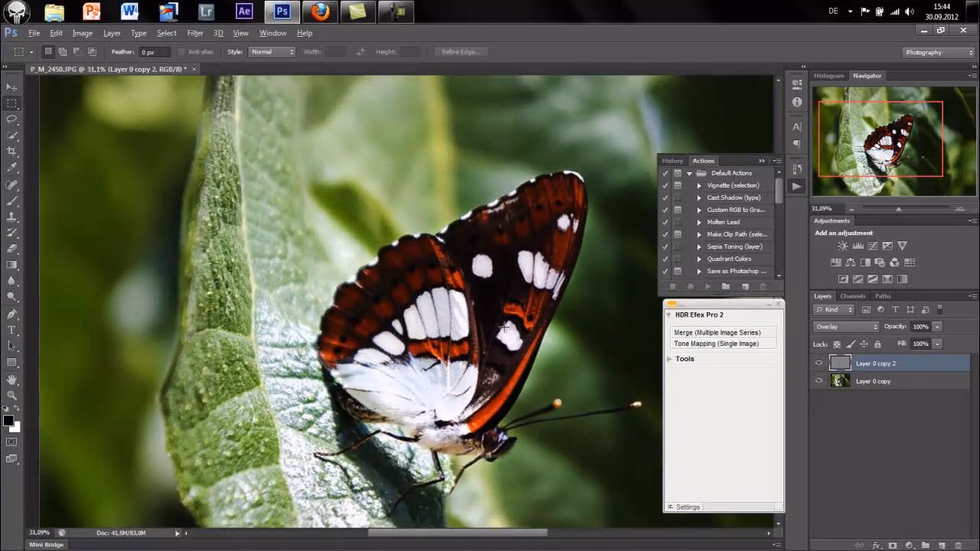
Task: Open the Overlay blend mode dropdown
Action: [x=845, y=326]
